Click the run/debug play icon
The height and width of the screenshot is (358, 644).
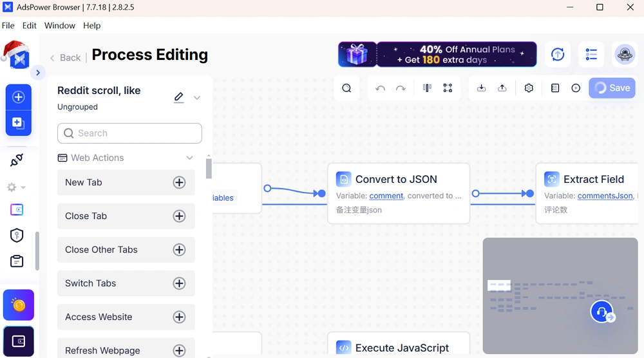pyautogui.click(x=576, y=88)
